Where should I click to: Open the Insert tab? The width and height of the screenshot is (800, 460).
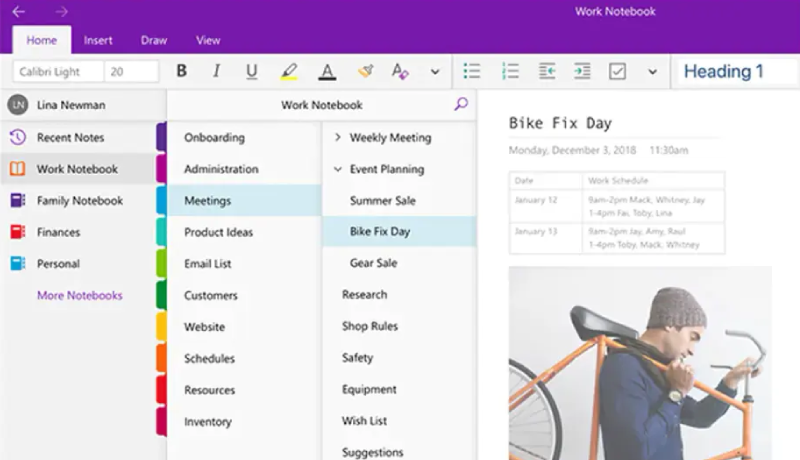98,40
